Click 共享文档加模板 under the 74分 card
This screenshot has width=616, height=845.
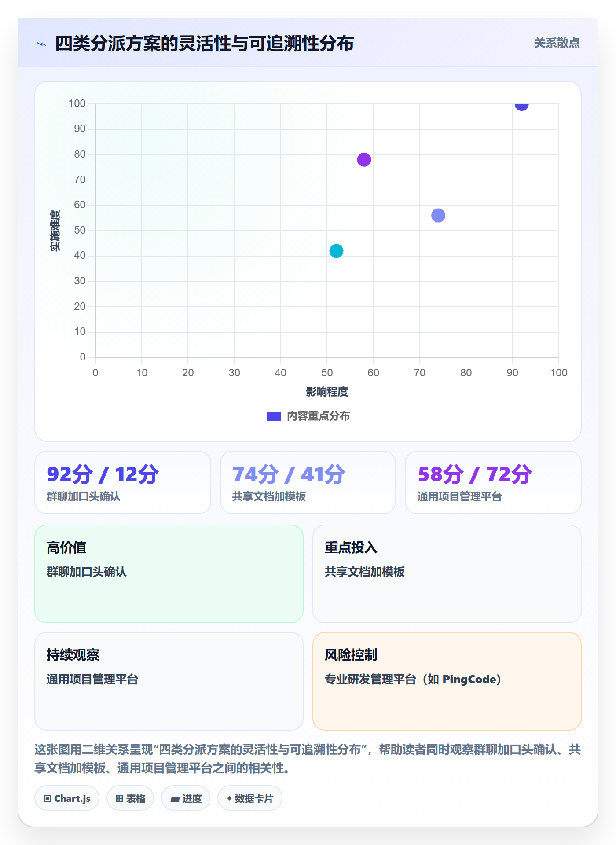[x=269, y=496]
